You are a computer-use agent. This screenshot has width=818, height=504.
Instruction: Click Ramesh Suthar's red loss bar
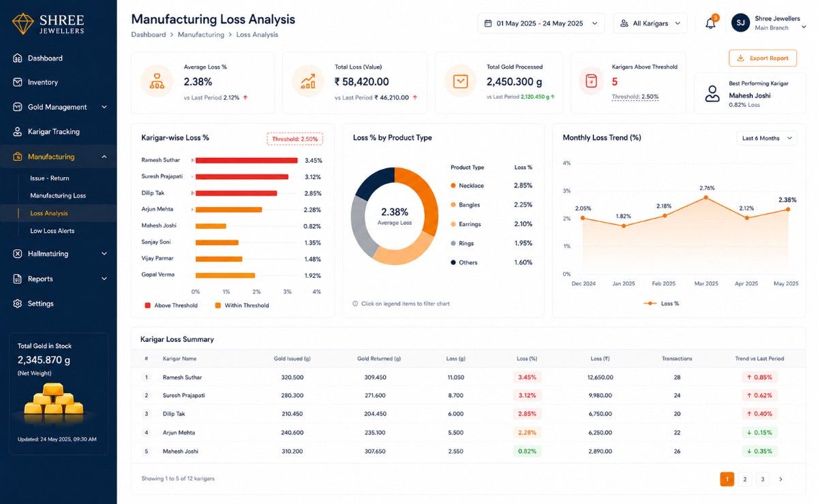[247, 161]
